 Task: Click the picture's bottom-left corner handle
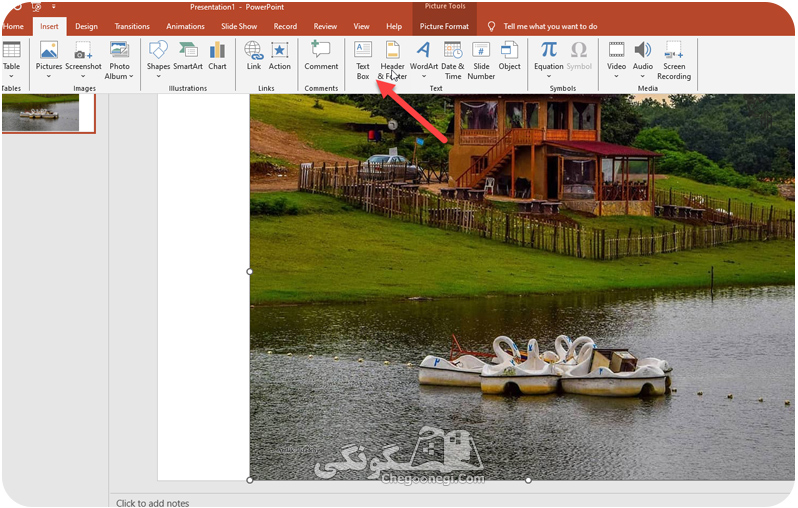[249, 479]
